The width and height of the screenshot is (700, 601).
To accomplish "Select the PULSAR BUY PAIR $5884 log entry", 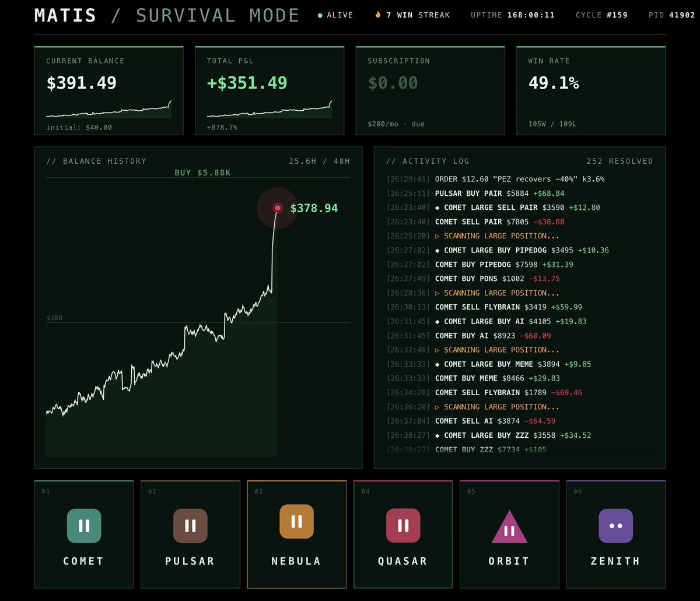I will 519,193.
